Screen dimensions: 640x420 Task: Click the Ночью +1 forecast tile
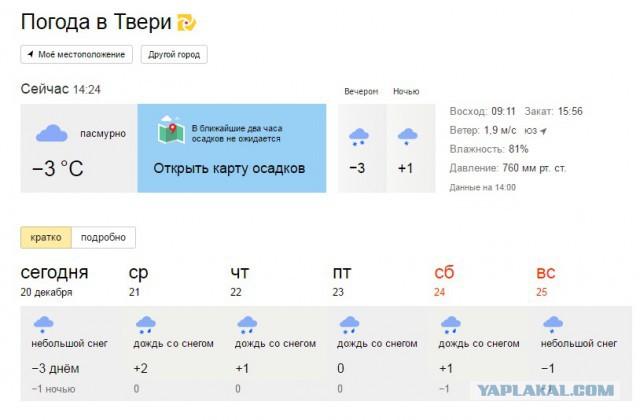coord(411,148)
